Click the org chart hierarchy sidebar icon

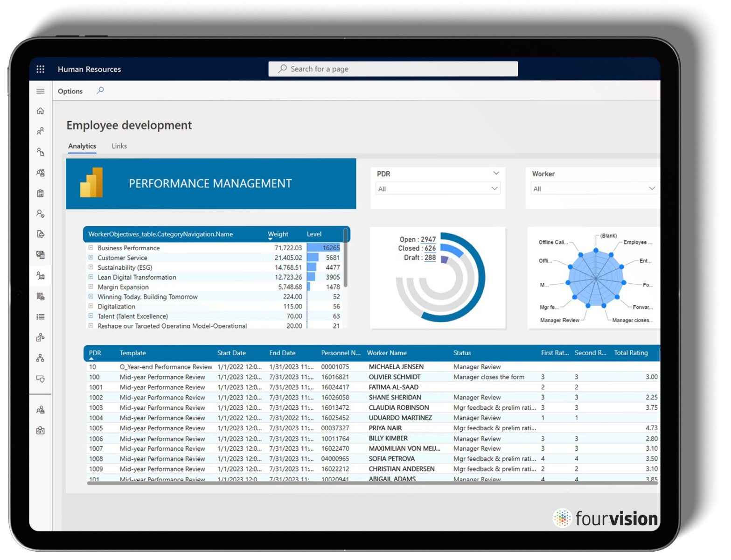(x=41, y=358)
